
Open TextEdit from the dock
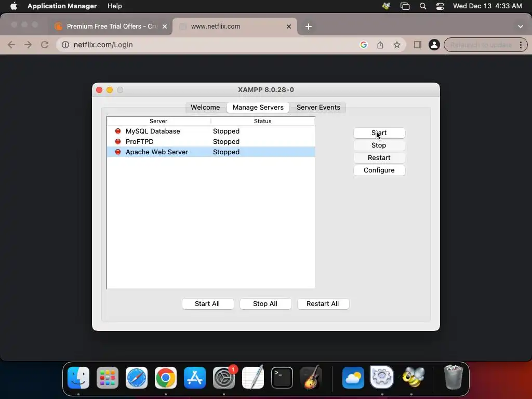pos(253,378)
